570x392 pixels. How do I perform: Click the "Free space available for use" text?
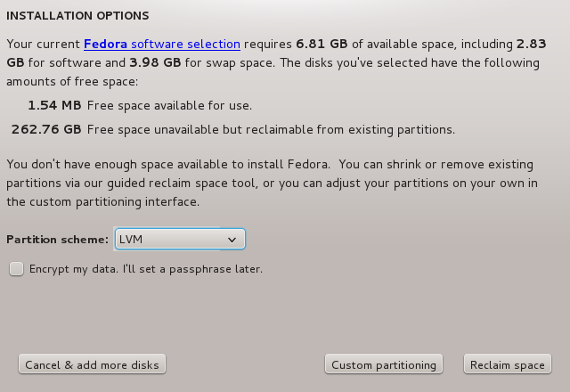tap(170, 105)
